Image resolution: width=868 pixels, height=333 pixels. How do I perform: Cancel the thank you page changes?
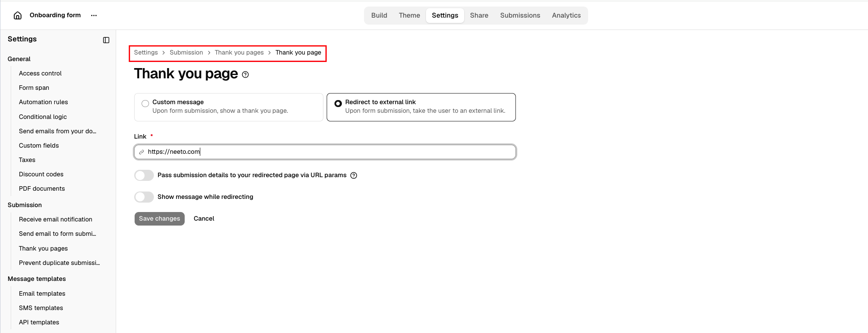204,219
